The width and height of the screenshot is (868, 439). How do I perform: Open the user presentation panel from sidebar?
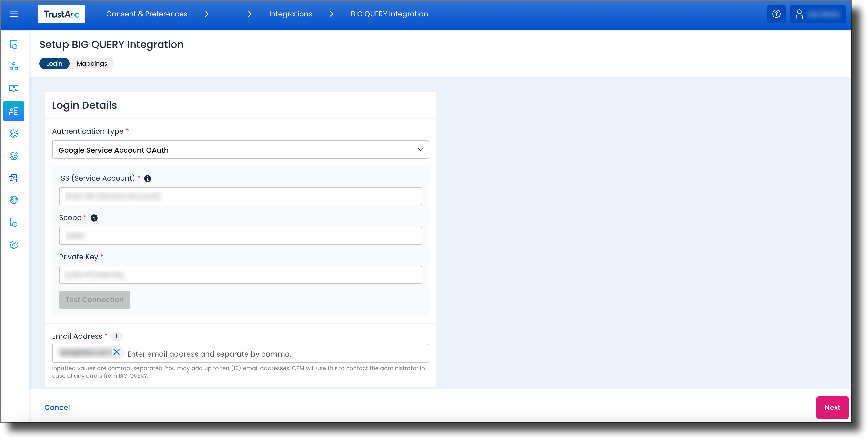[14, 88]
